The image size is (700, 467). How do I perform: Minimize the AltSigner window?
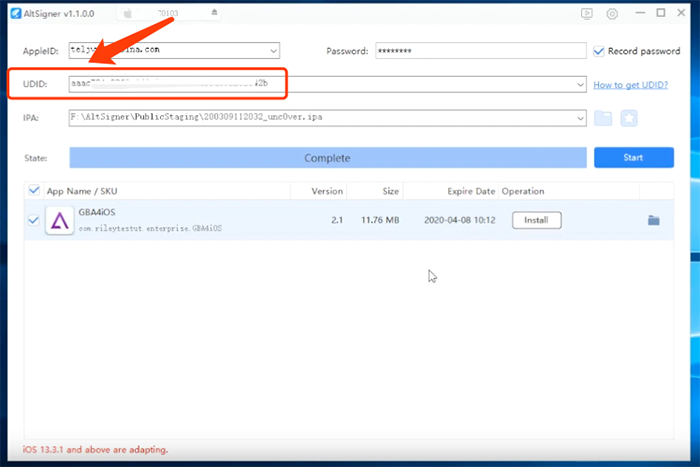coord(640,13)
